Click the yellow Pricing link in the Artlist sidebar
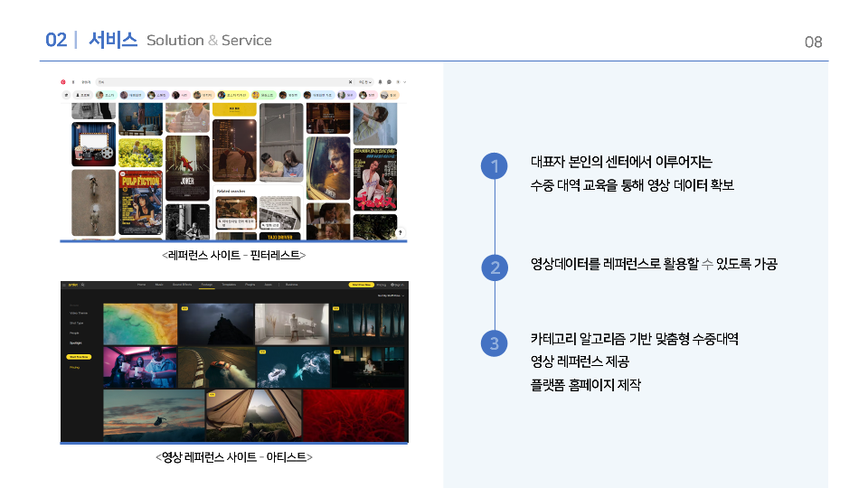Screen dimensions: 868x488 75,368
